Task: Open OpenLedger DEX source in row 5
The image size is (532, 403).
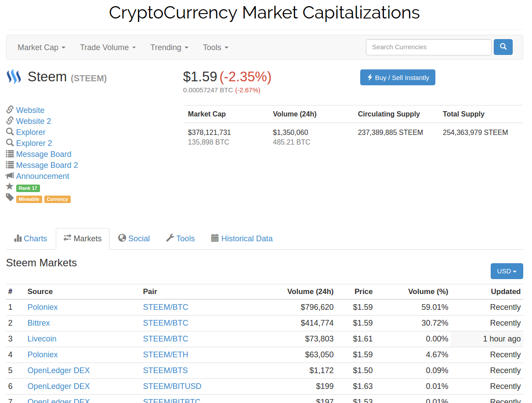Action: click(58, 370)
